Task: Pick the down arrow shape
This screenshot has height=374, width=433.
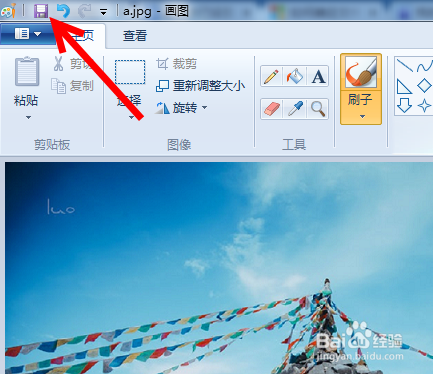Action: [x=404, y=106]
